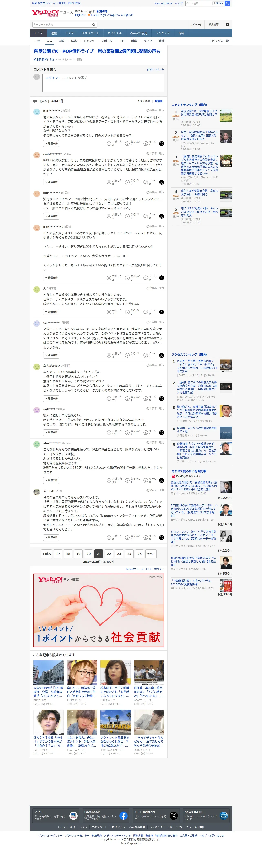This screenshot has height=868, width=262.
Task: Sort comments by 新着順
Action: 159,101
